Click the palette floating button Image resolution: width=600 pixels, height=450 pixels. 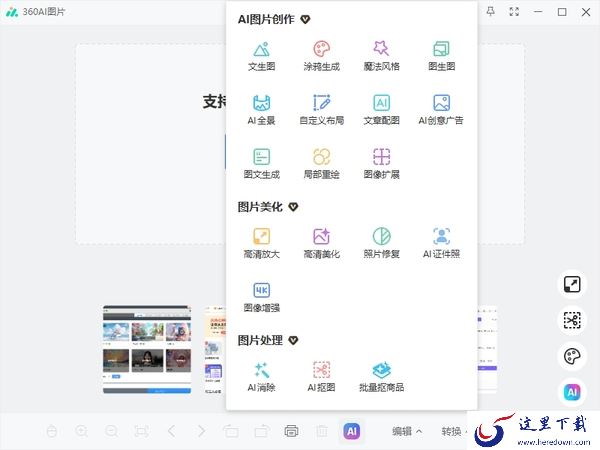(x=572, y=356)
